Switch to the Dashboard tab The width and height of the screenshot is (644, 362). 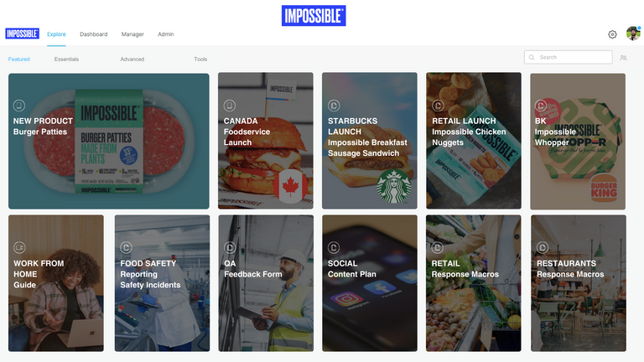click(x=94, y=34)
